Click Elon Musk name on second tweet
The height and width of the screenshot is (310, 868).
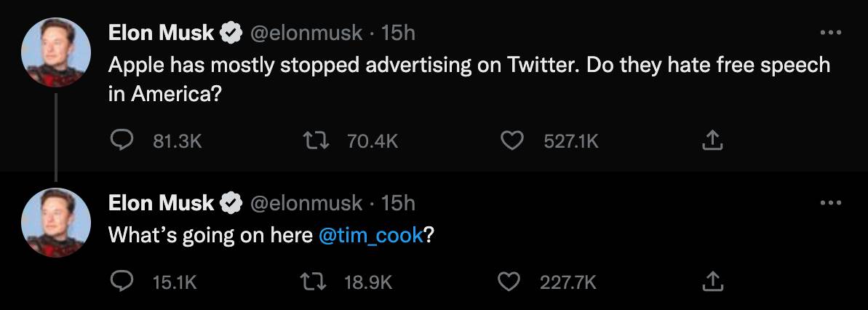pyautogui.click(x=161, y=203)
